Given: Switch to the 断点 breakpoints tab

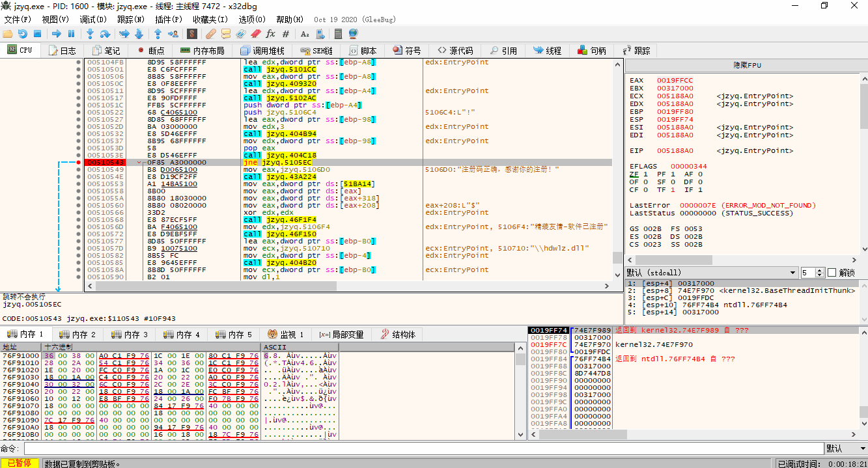Looking at the screenshot, I should pyautogui.click(x=151, y=51).
